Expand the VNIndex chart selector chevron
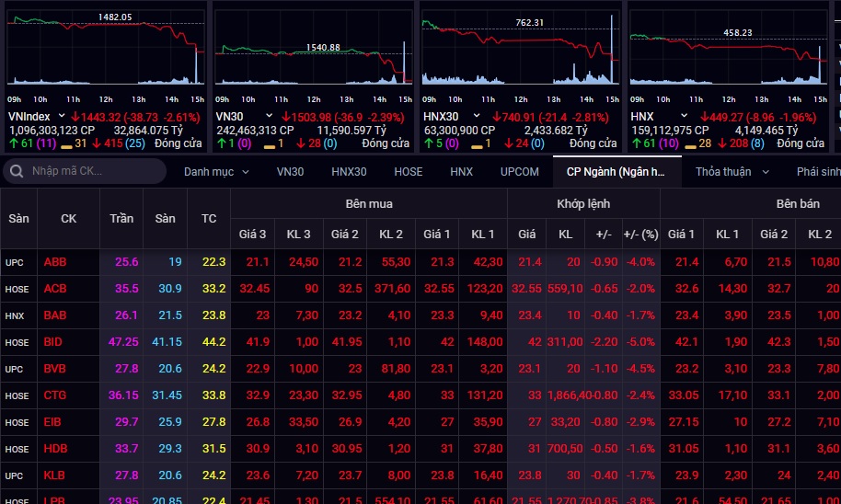The width and height of the screenshot is (841, 504). point(62,116)
